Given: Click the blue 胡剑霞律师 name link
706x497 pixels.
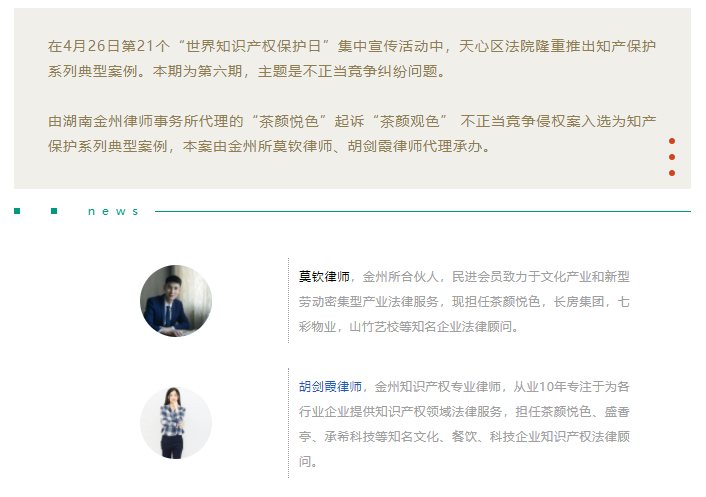Looking at the screenshot, I should pos(330,387).
